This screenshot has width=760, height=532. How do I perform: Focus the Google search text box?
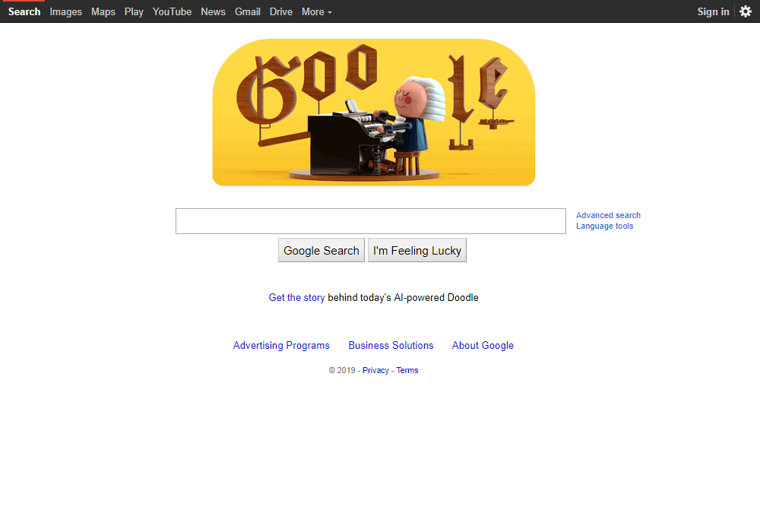tap(371, 221)
